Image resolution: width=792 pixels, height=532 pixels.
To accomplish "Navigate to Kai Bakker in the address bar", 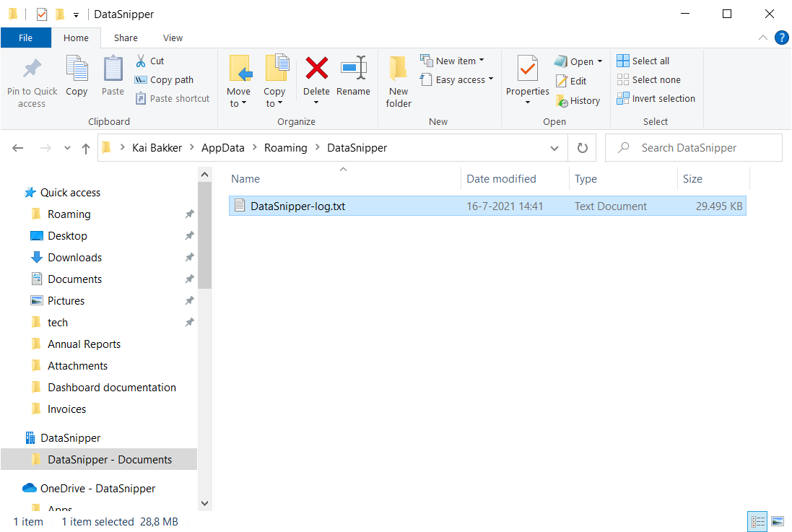I will click(x=157, y=148).
